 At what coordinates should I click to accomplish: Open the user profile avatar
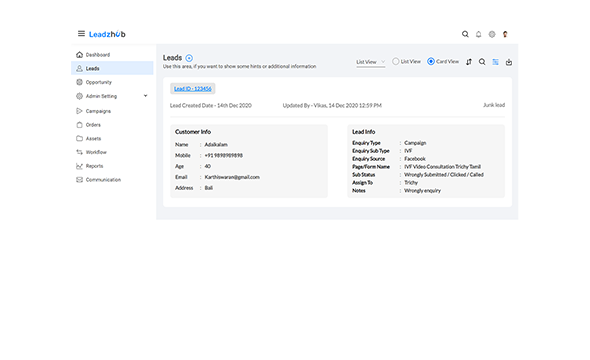[505, 34]
